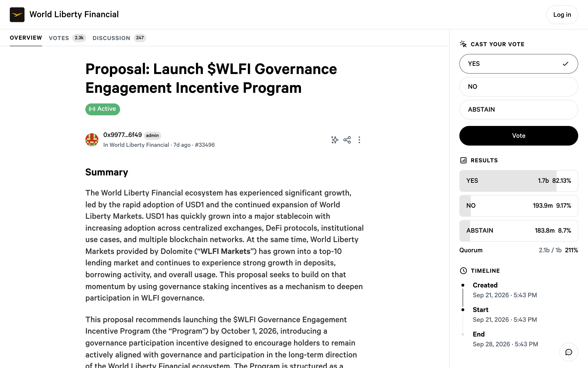Viewport: 588px width, 368px height.
Task: Click proposal ID #33496
Action: (205, 145)
